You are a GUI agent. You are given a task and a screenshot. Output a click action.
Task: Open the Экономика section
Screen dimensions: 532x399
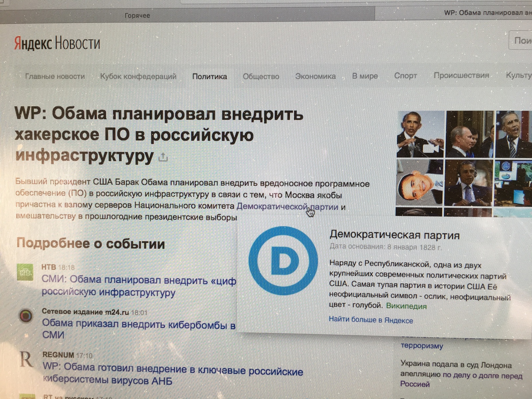pos(316,76)
